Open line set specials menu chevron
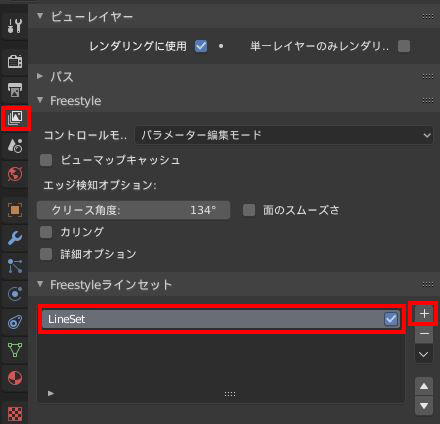The image size is (440, 424). pyautogui.click(x=424, y=354)
